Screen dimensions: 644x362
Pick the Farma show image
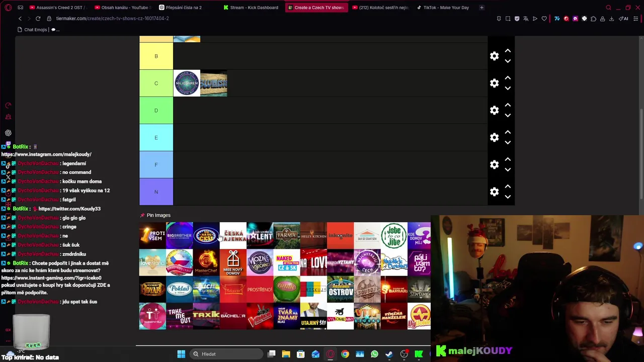(x=287, y=235)
